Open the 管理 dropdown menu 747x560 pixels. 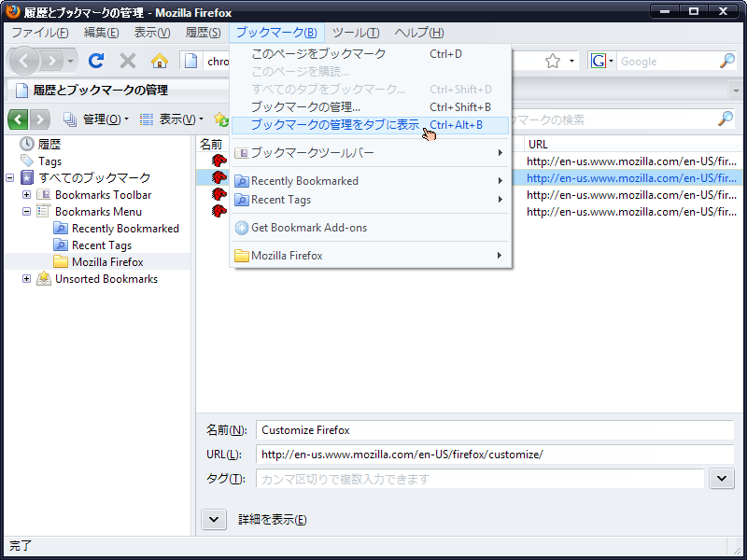pos(96,119)
